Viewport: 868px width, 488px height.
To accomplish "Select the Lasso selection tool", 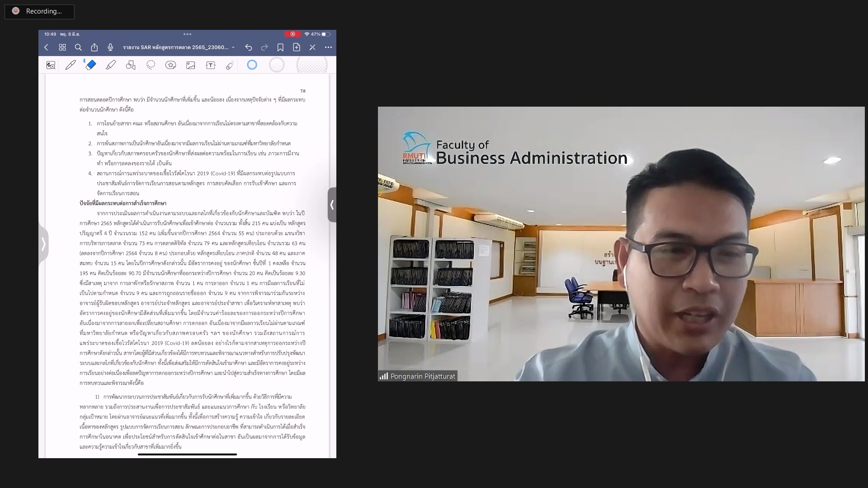I will click(151, 65).
